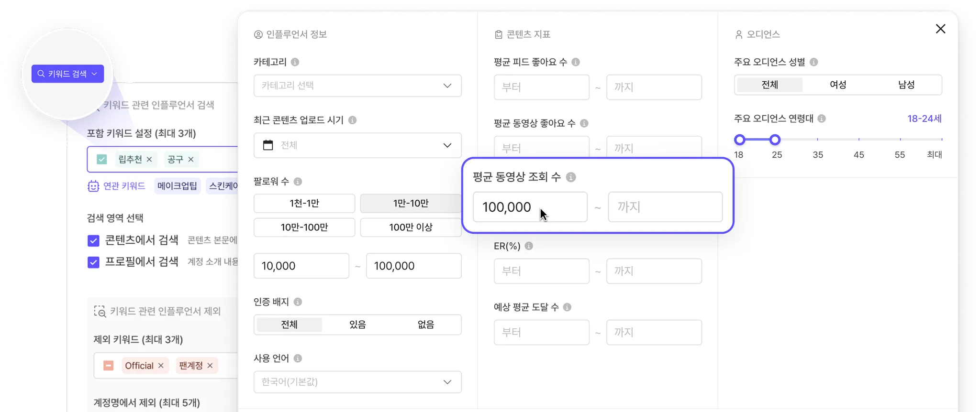Click the right age slider handle at 25
This screenshot has width=980, height=412.
click(775, 140)
